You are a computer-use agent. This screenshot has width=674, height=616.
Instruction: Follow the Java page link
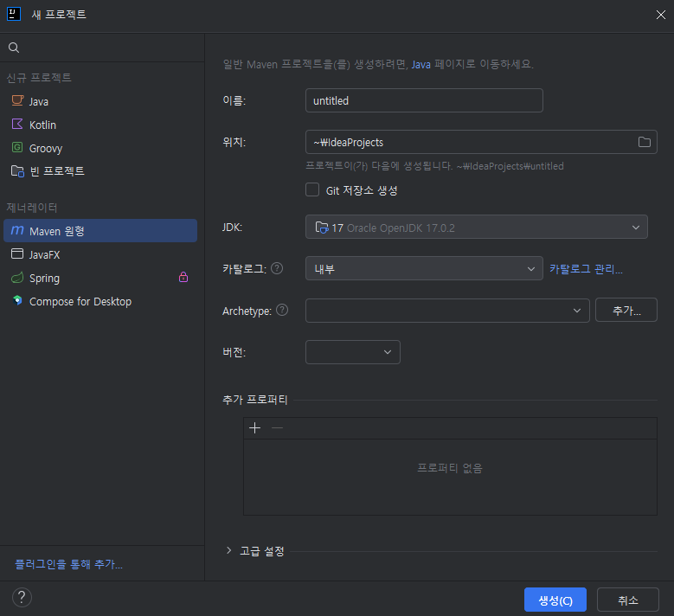click(x=420, y=65)
